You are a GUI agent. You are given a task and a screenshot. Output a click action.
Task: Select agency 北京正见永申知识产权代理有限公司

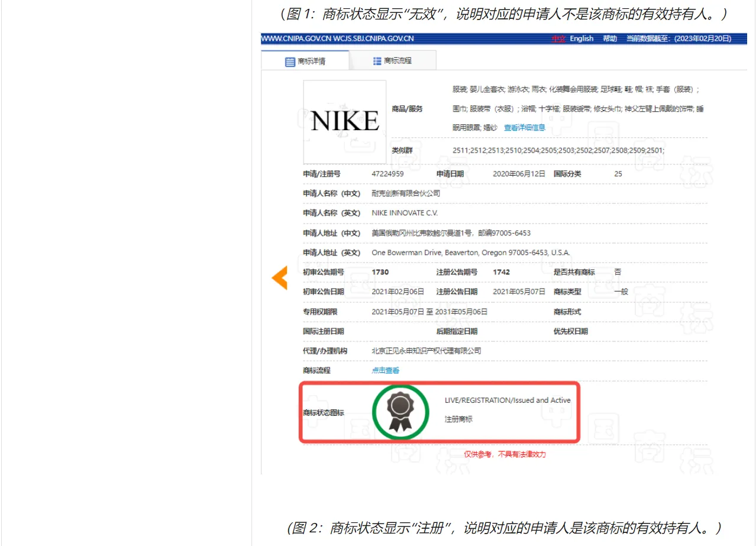click(426, 351)
